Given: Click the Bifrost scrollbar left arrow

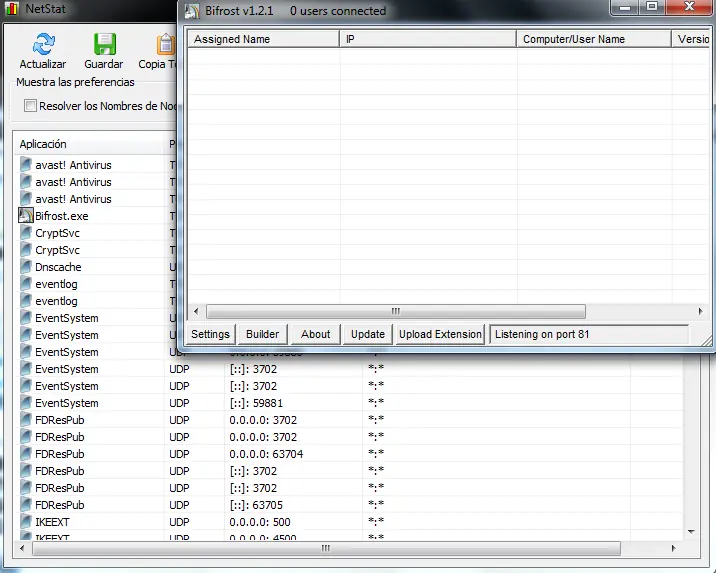Looking at the screenshot, I should [196, 311].
